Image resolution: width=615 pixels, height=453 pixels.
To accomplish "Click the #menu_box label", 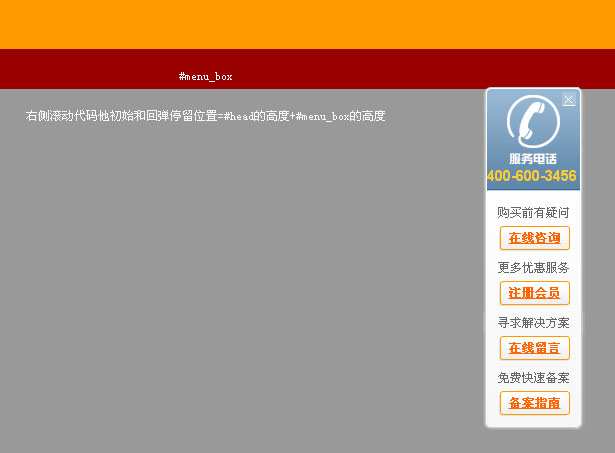I will 205,77.
